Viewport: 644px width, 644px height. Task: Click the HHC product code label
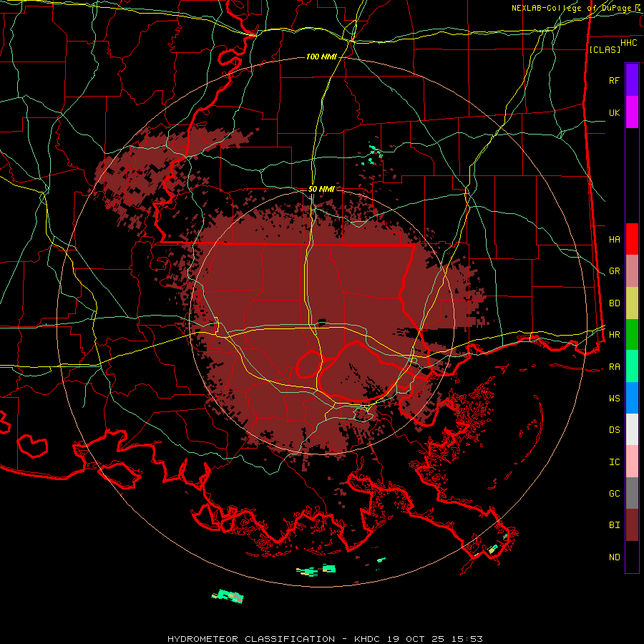point(629,43)
